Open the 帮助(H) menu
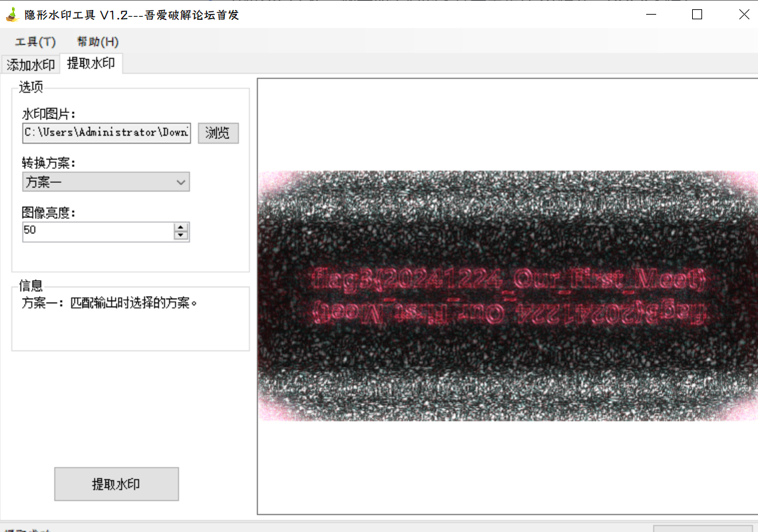The image size is (758, 532). (98, 41)
